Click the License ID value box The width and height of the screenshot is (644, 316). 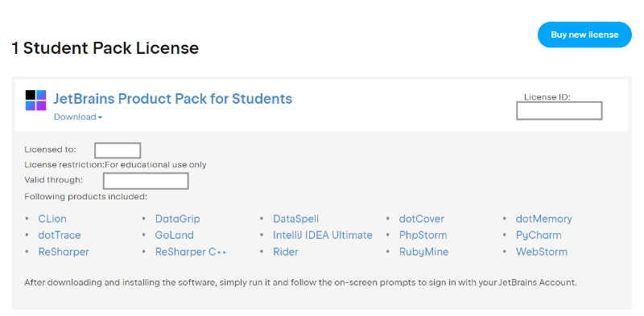click(559, 111)
